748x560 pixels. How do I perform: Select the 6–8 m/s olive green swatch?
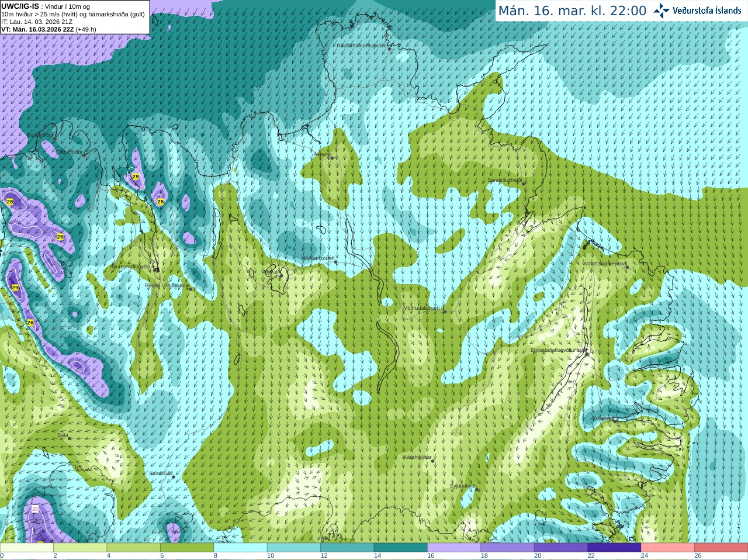pyautogui.click(x=187, y=548)
